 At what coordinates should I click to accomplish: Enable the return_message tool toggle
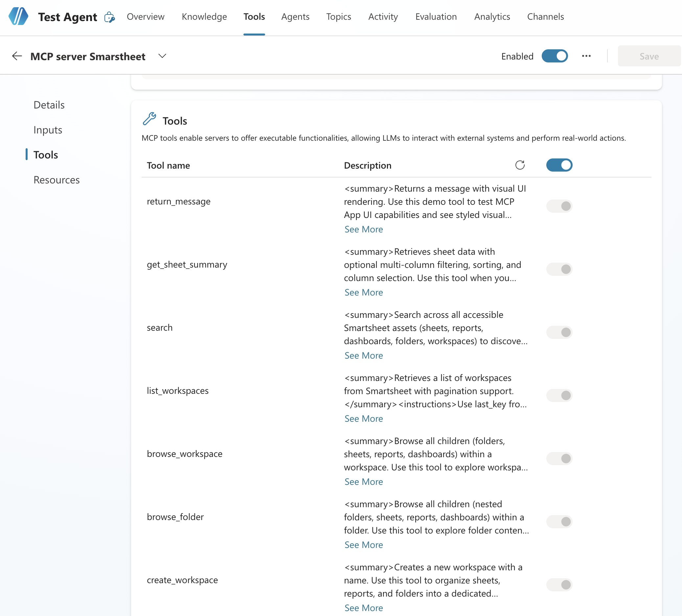click(559, 206)
